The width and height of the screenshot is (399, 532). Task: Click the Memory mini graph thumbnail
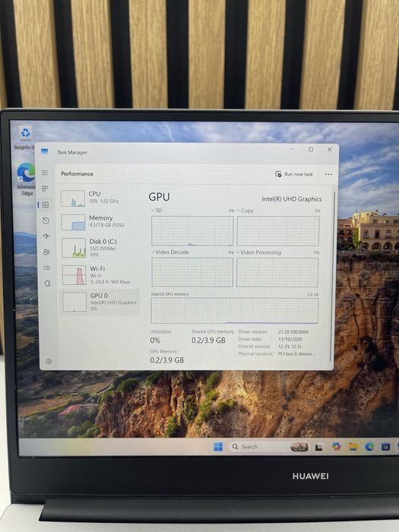[73, 223]
